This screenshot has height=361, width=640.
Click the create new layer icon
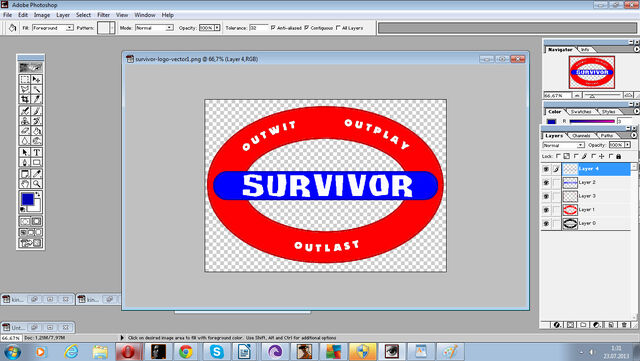(611, 325)
